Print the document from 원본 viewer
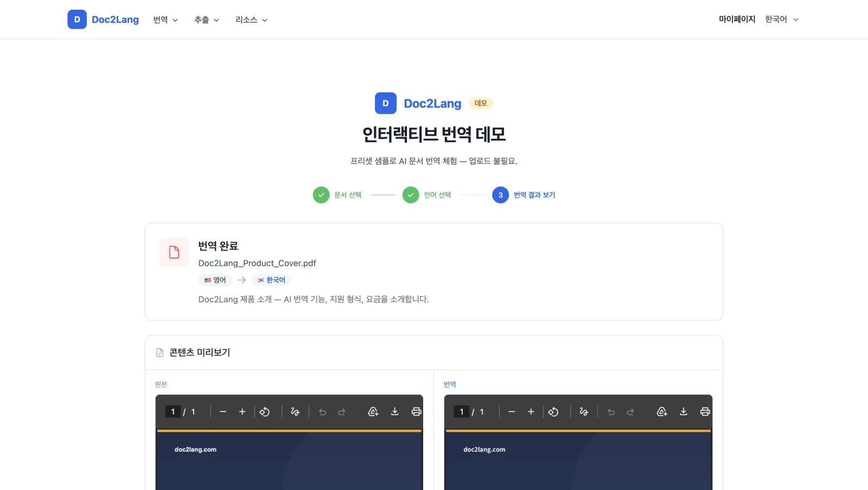868x490 pixels. pos(416,412)
